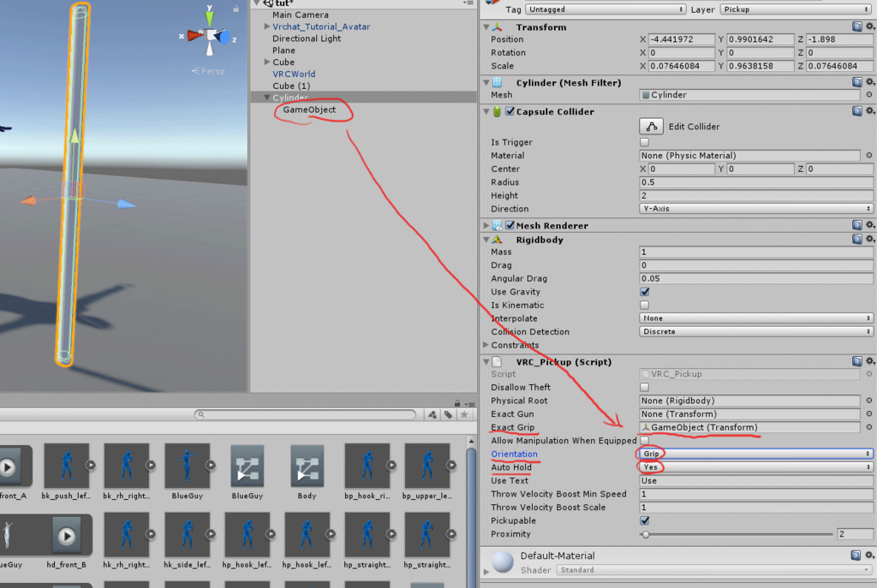Click the Search by Type icon in Project panel
877x588 pixels.
[433, 415]
